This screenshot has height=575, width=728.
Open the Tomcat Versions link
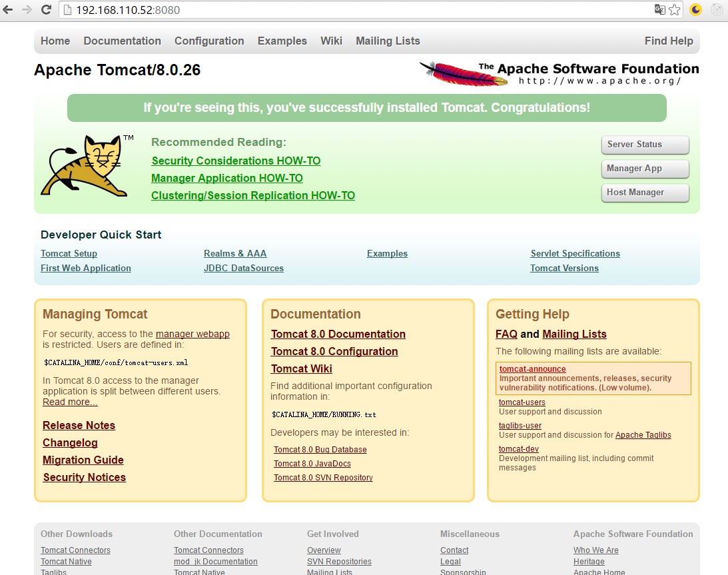pyautogui.click(x=565, y=268)
